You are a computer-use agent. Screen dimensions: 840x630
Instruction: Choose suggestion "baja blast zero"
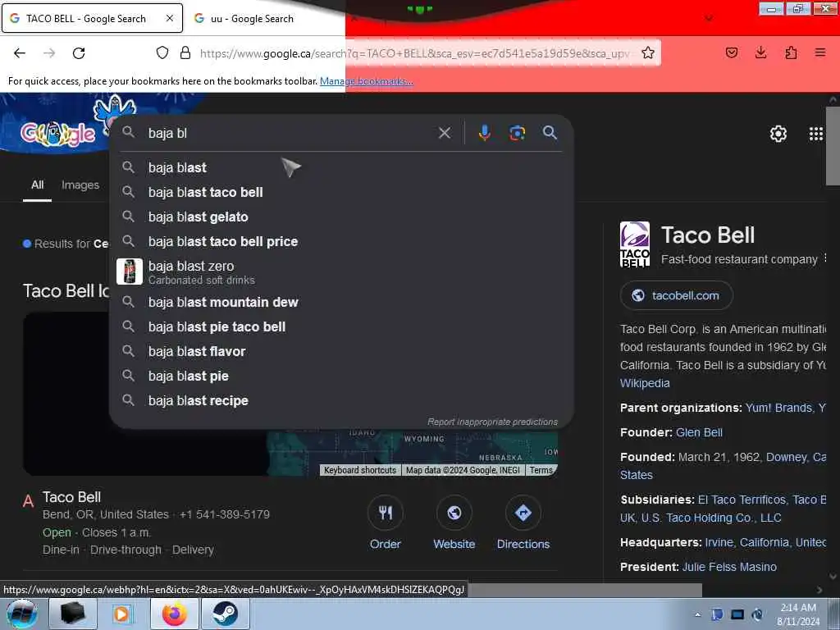[x=340, y=272]
